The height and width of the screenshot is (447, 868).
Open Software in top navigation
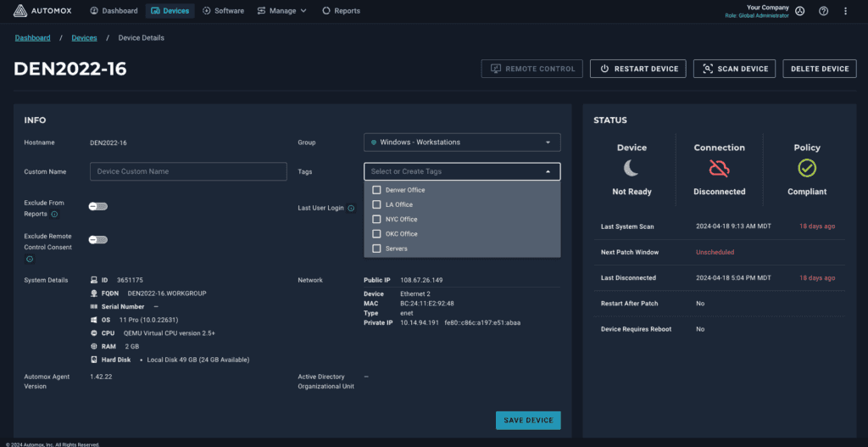[224, 10]
